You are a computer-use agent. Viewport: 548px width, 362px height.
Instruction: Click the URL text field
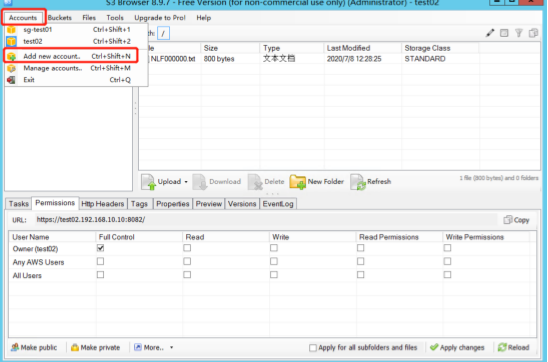(266, 220)
